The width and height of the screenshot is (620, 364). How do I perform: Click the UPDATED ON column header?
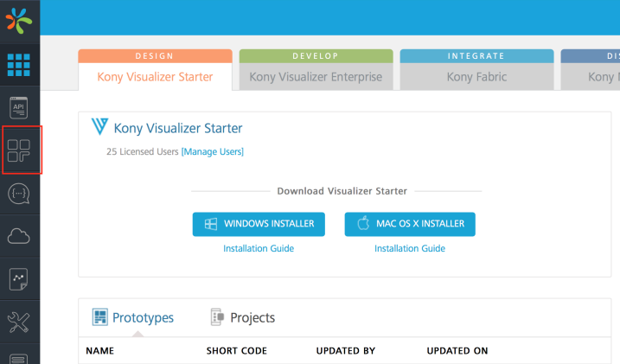[x=457, y=350]
